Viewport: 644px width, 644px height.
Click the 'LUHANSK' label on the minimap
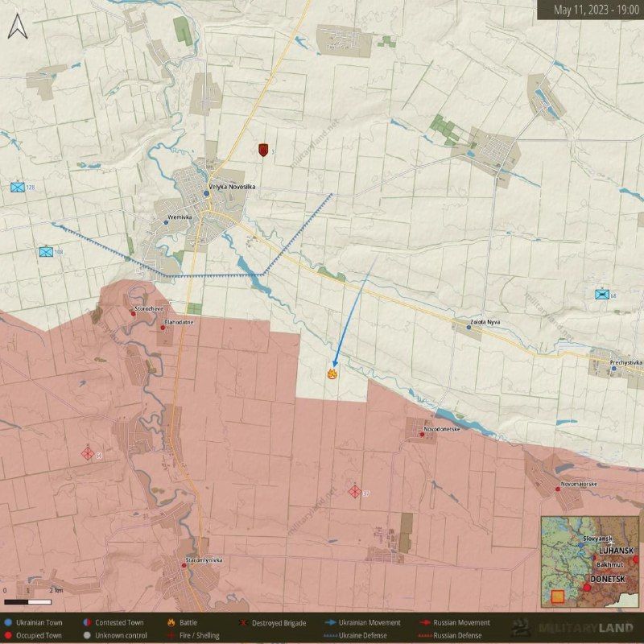(x=616, y=551)
